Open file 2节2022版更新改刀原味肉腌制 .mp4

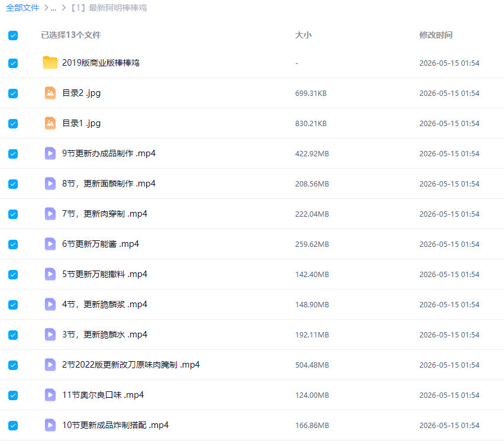131,365
